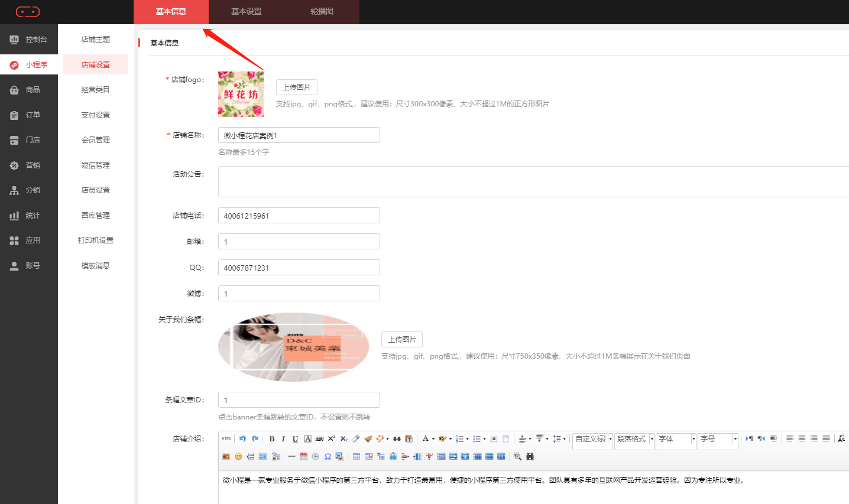Open find and replace binoculars
This screenshot has height=504, width=849.
pos(530,457)
